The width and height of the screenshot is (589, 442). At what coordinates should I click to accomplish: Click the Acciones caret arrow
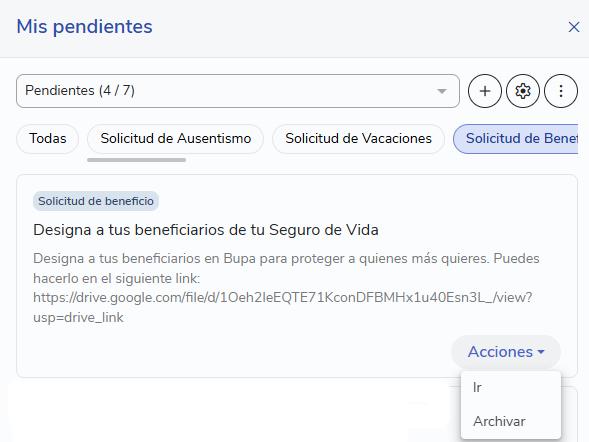coord(541,352)
